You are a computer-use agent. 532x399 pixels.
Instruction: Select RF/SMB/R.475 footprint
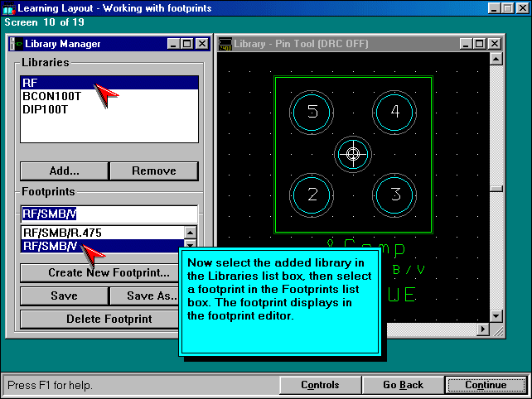click(x=62, y=233)
